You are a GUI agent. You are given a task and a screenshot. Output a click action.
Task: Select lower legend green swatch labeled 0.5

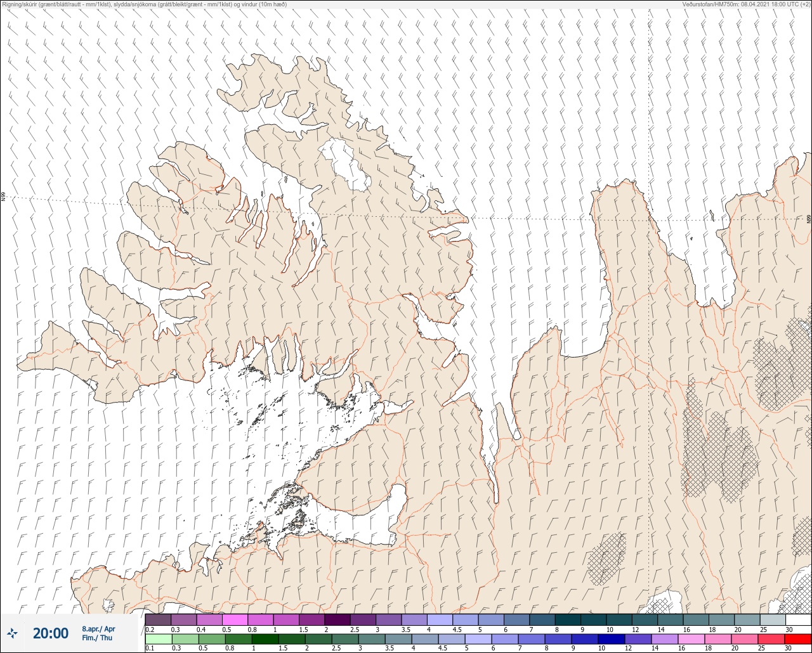[211, 638]
